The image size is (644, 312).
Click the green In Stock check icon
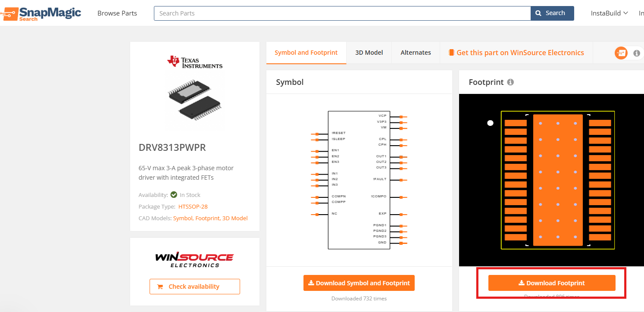(174, 195)
